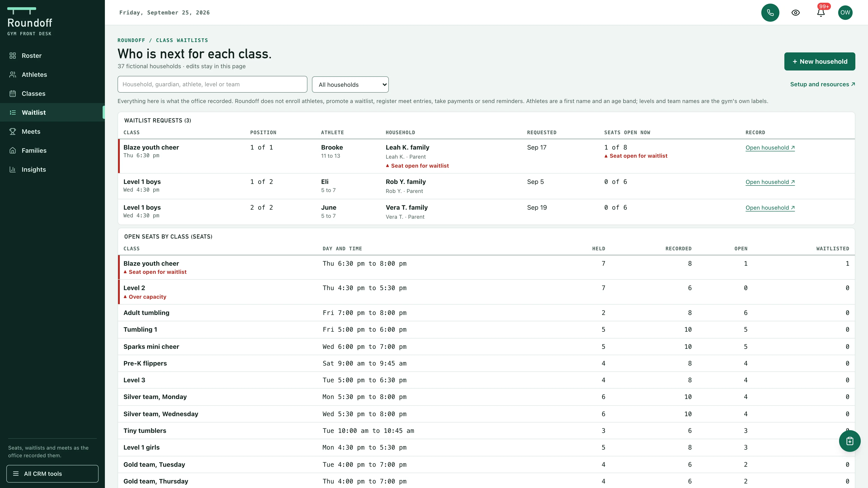Click Blaze youth cheer in waitlist requests
Viewport: 868px width, 488px height.
(x=151, y=147)
